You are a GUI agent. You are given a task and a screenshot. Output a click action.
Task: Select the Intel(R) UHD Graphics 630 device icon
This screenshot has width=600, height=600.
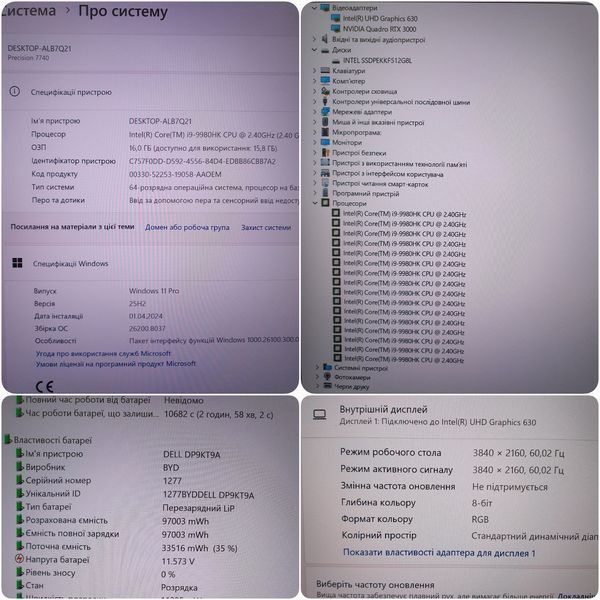336,18
